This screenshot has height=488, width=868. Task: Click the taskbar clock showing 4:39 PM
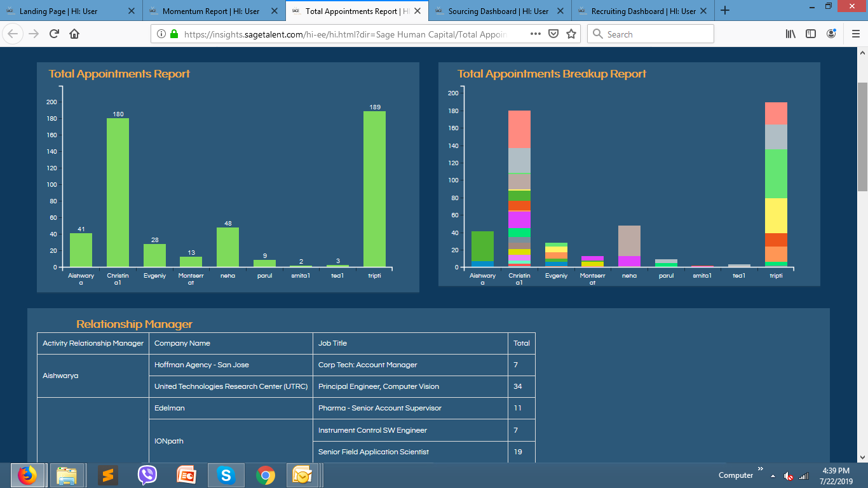pyautogui.click(x=836, y=475)
